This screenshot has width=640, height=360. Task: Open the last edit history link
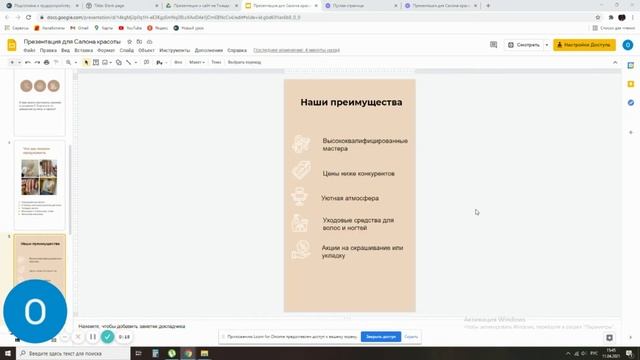click(x=296, y=50)
